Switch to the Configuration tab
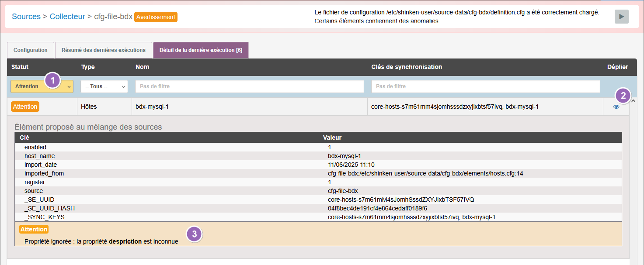644x265 pixels. 31,50
